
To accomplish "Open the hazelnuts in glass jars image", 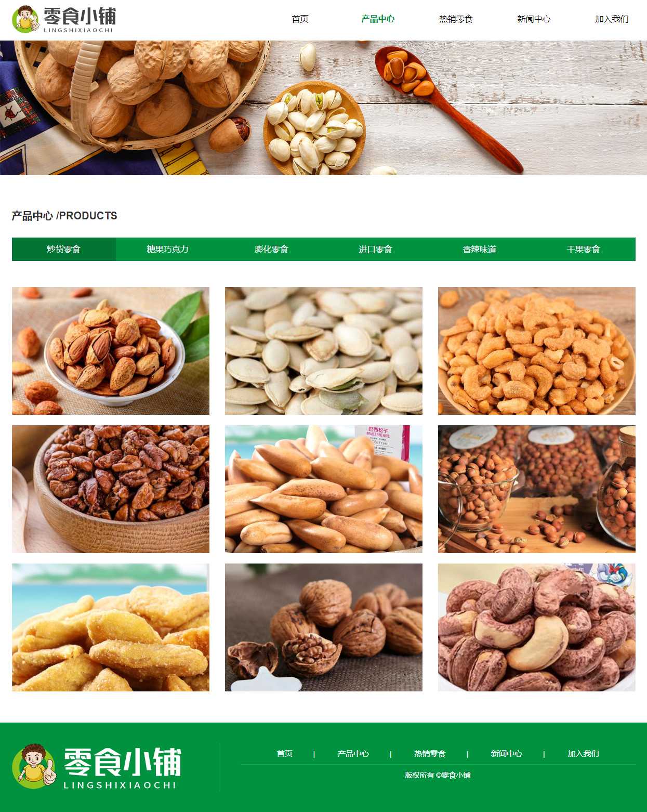I will (x=537, y=489).
